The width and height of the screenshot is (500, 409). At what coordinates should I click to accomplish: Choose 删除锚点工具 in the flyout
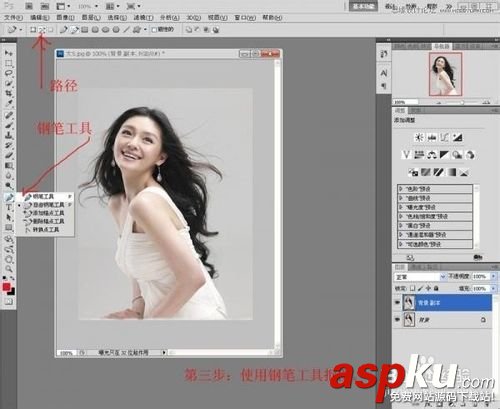(x=45, y=221)
